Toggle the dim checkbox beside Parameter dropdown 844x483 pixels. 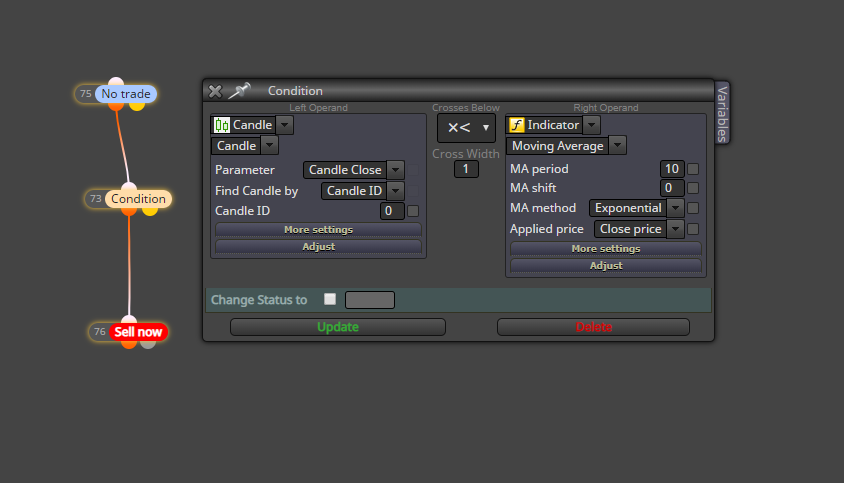click(413, 170)
